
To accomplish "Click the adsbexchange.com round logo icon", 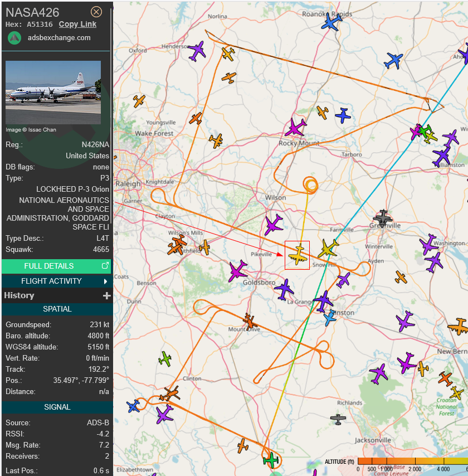I will pos(14,38).
